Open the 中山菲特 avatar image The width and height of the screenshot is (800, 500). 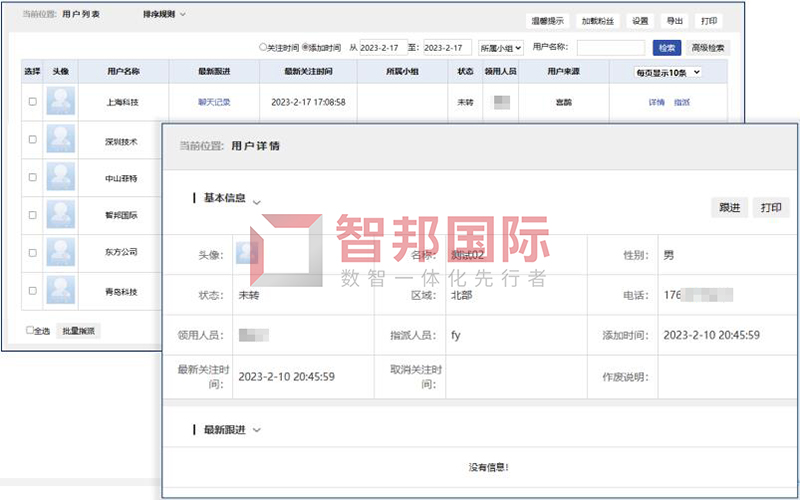(61, 178)
